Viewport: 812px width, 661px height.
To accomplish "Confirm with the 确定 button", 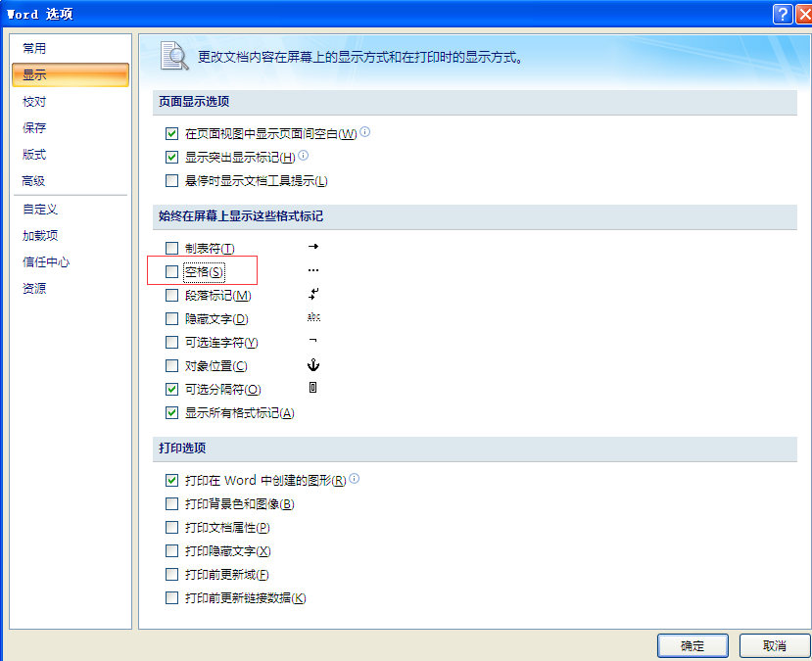I will [693, 645].
